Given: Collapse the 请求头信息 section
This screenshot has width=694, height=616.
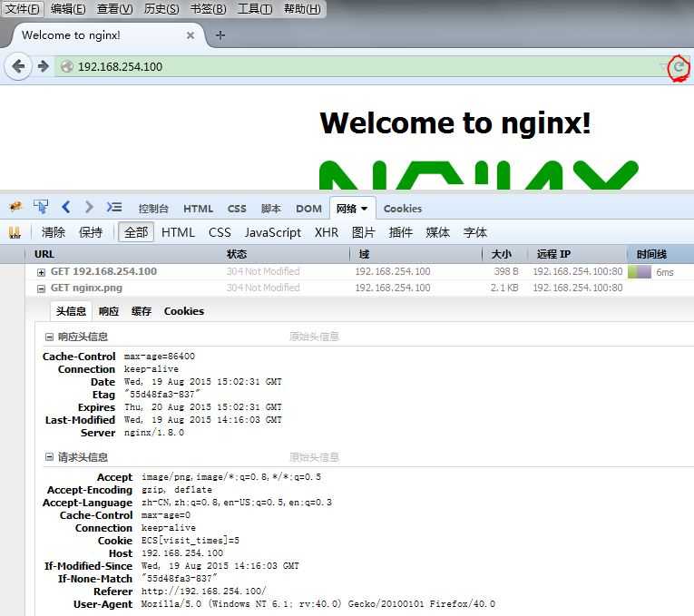Looking at the screenshot, I should (x=49, y=457).
